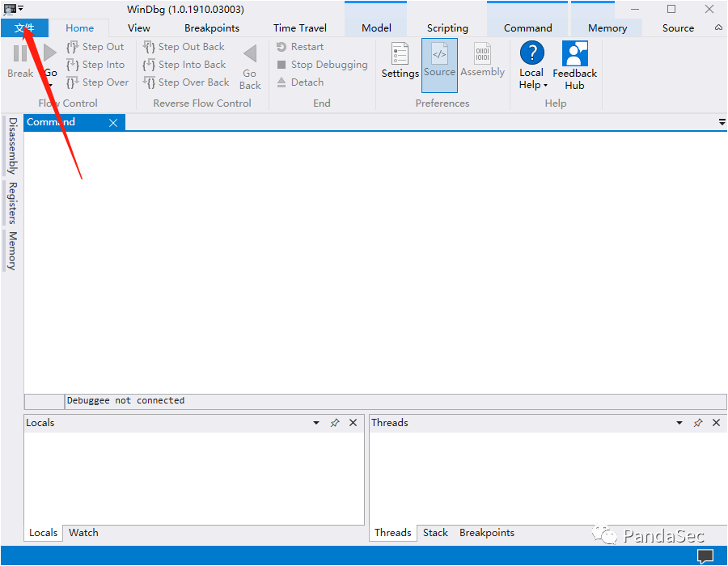
Task: Switch to the Home ribbon tab
Action: point(79,28)
